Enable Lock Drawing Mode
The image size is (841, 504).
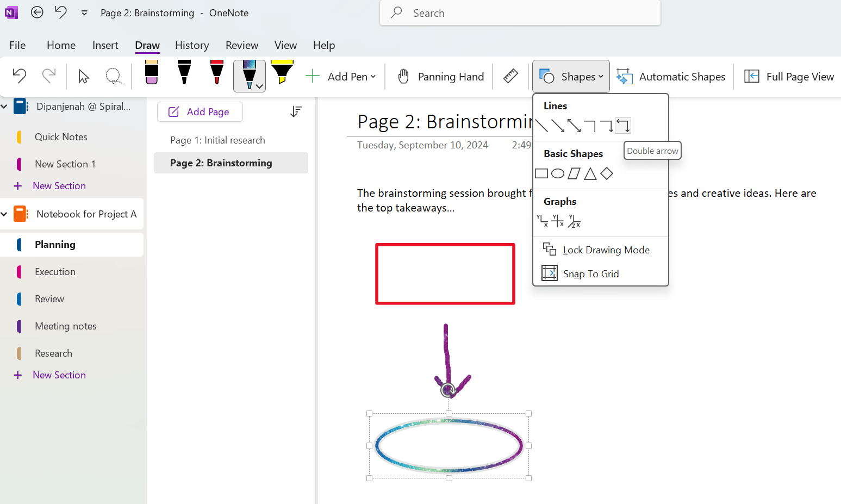(606, 250)
